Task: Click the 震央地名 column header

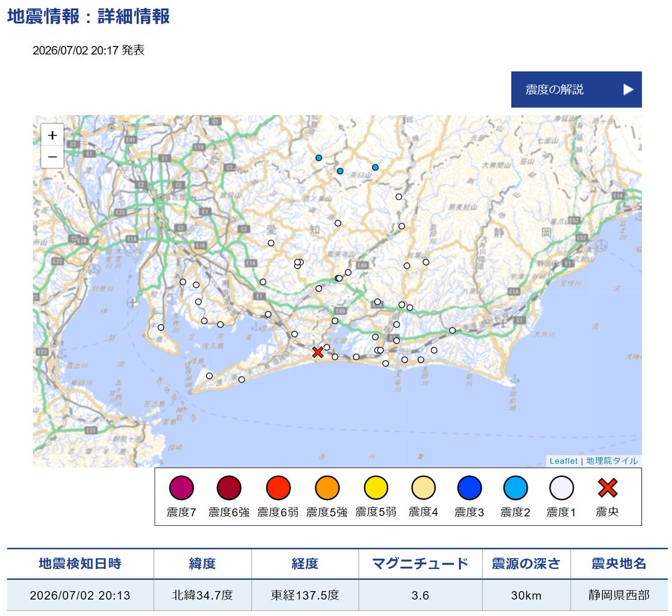Action: click(619, 563)
